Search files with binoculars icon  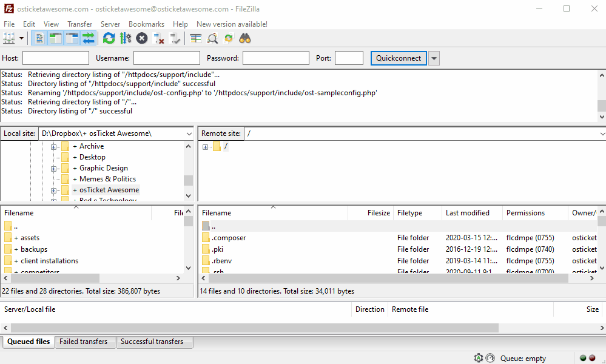245,38
